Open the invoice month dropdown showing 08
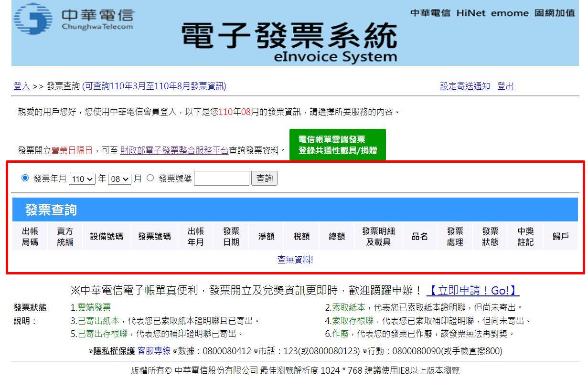 click(120, 179)
